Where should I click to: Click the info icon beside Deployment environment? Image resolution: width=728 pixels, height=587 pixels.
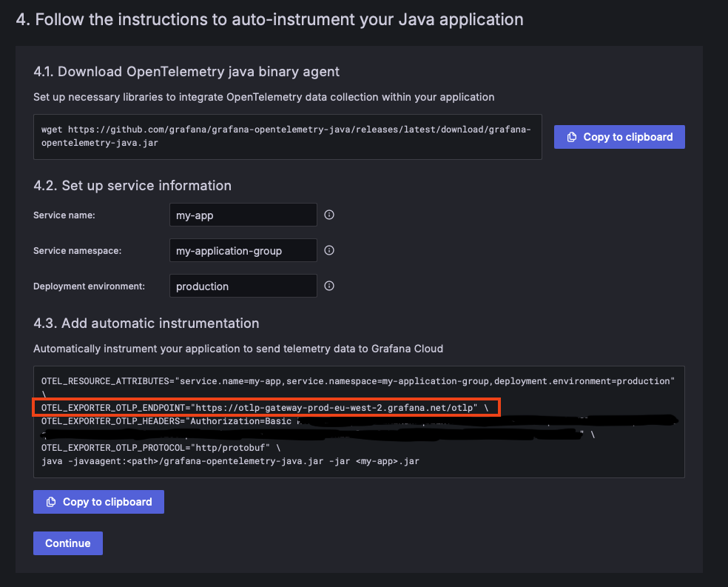pyautogui.click(x=330, y=286)
